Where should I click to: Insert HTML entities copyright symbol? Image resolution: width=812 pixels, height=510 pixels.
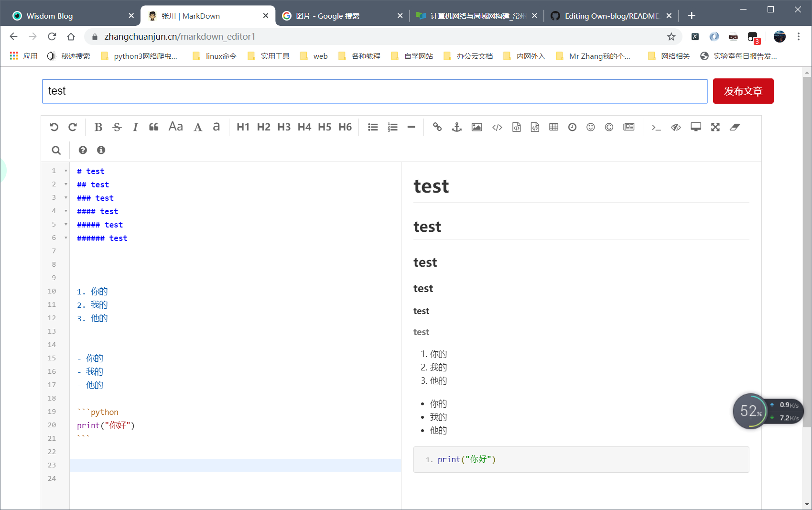point(609,127)
